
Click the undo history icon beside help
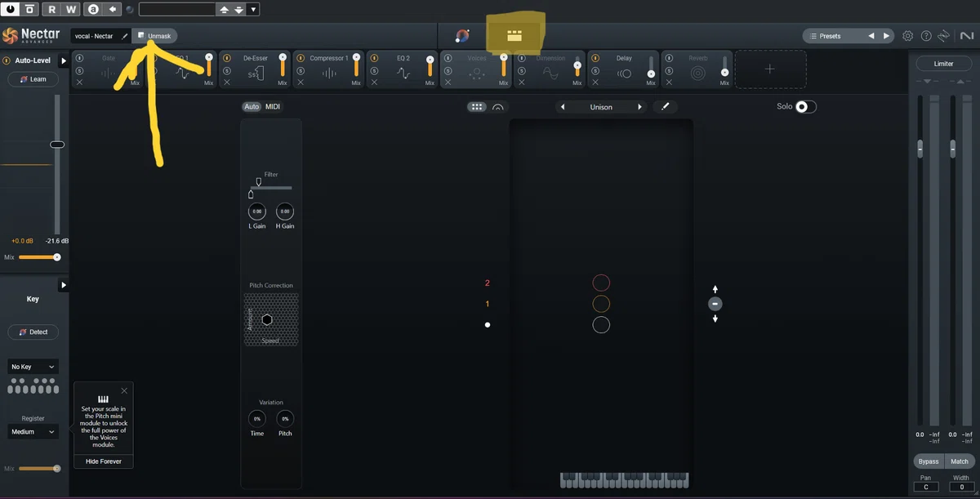click(x=944, y=36)
